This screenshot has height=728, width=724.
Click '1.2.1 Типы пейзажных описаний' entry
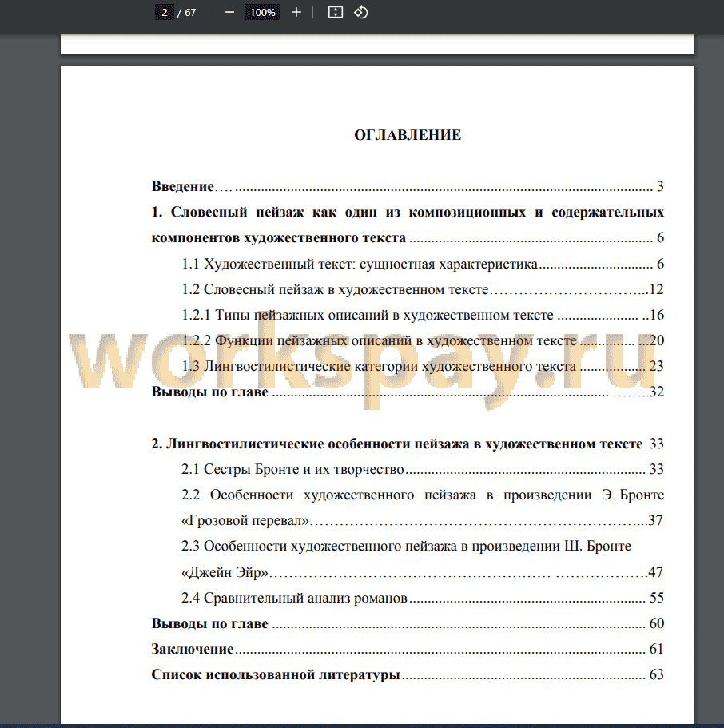pyautogui.click(x=423, y=315)
